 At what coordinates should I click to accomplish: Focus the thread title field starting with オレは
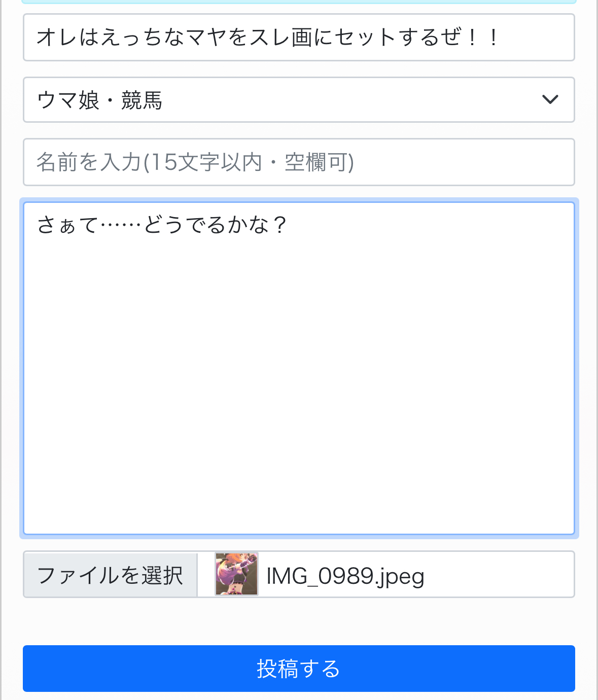(298, 38)
